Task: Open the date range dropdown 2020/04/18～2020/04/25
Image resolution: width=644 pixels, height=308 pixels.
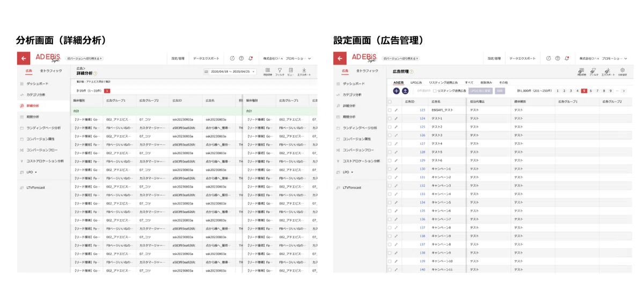Action: [x=230, y=71]
